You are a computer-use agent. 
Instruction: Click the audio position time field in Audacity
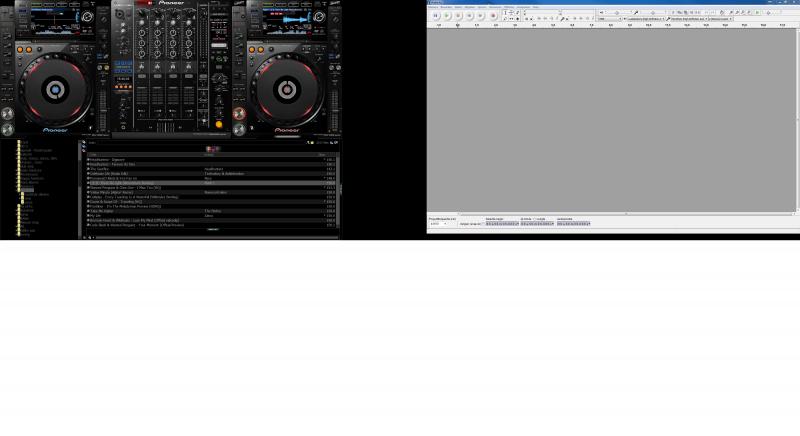click(x=573, y=224)
